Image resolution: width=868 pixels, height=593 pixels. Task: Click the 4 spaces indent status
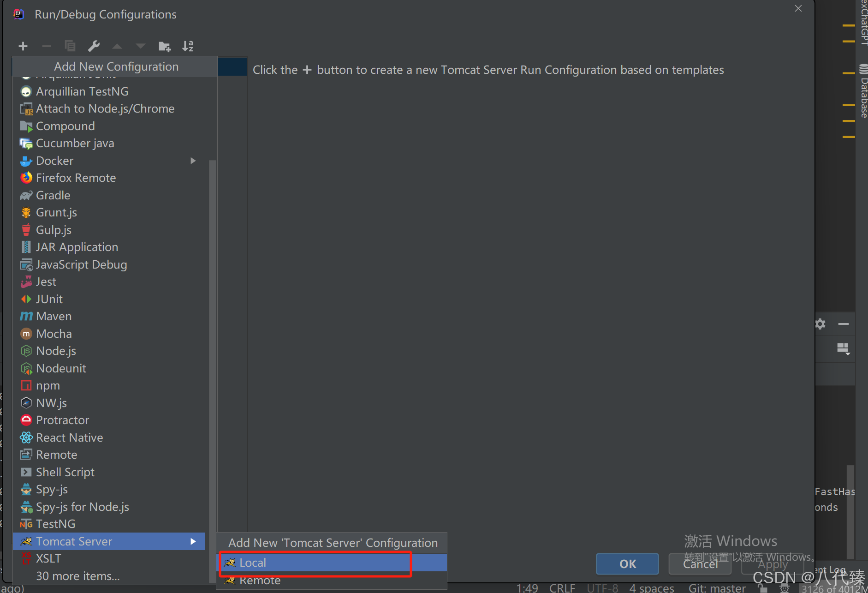point(652,588)
